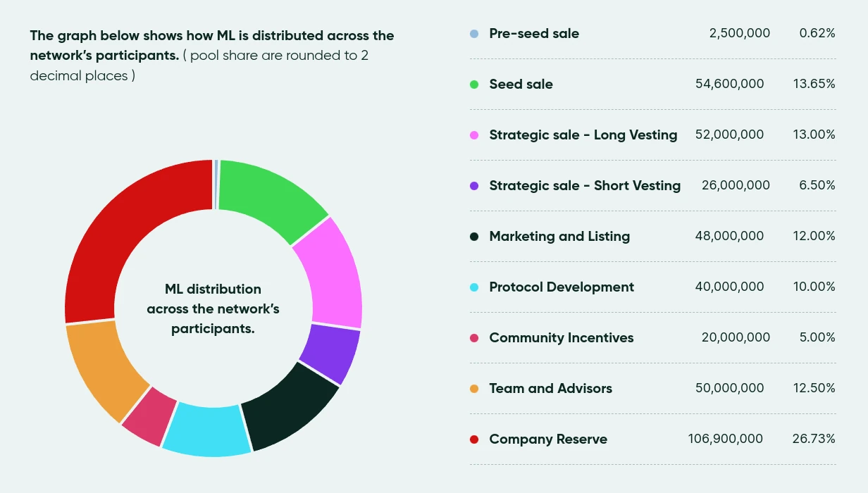Click the dark Marketing and Listing legend dot

point(474,237)
